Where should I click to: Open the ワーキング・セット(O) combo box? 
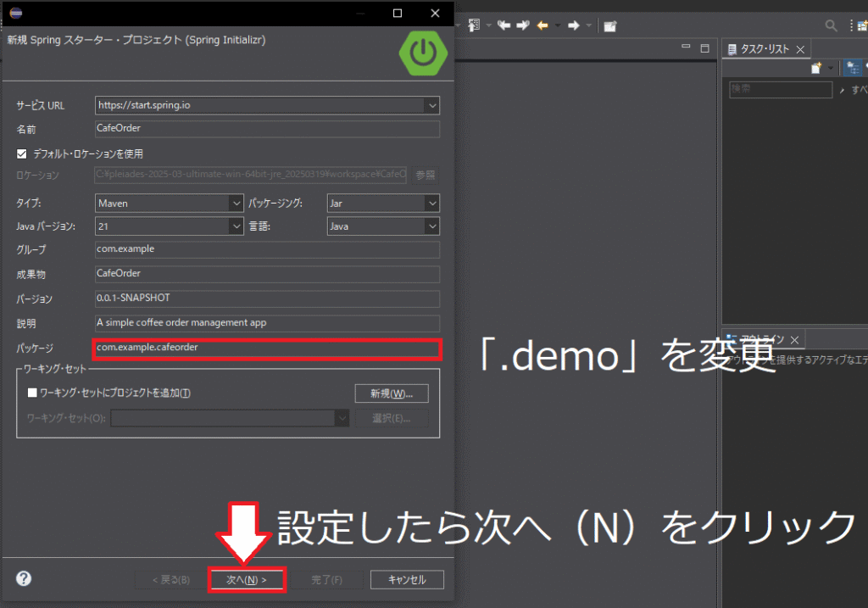230,417
